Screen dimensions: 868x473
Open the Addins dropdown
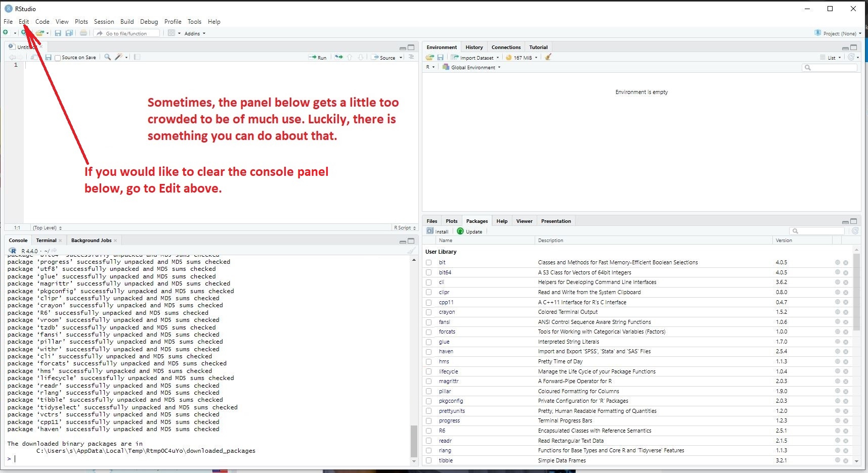point(195,34)
